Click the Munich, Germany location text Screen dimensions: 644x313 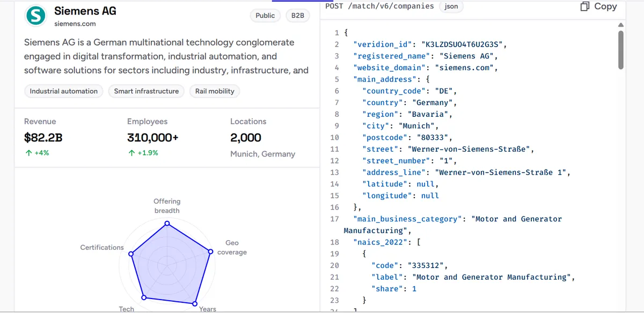pos(263,154)
